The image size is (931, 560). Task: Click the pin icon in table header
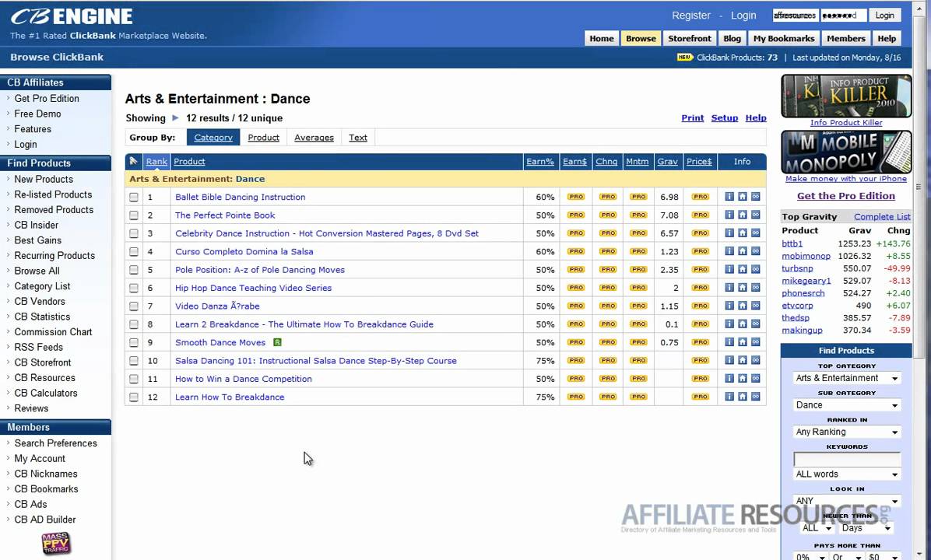[134, 161]
